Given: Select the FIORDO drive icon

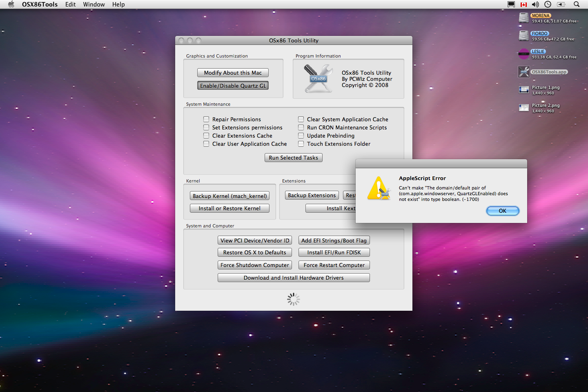Looking at the screenshot, I should [x=524, y=36].
